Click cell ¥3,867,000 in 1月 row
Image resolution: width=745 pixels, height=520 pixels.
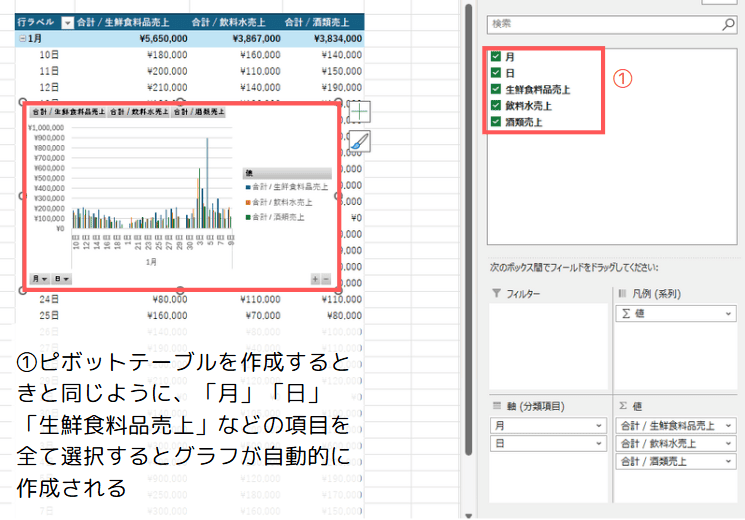click(x=257, y=39)
